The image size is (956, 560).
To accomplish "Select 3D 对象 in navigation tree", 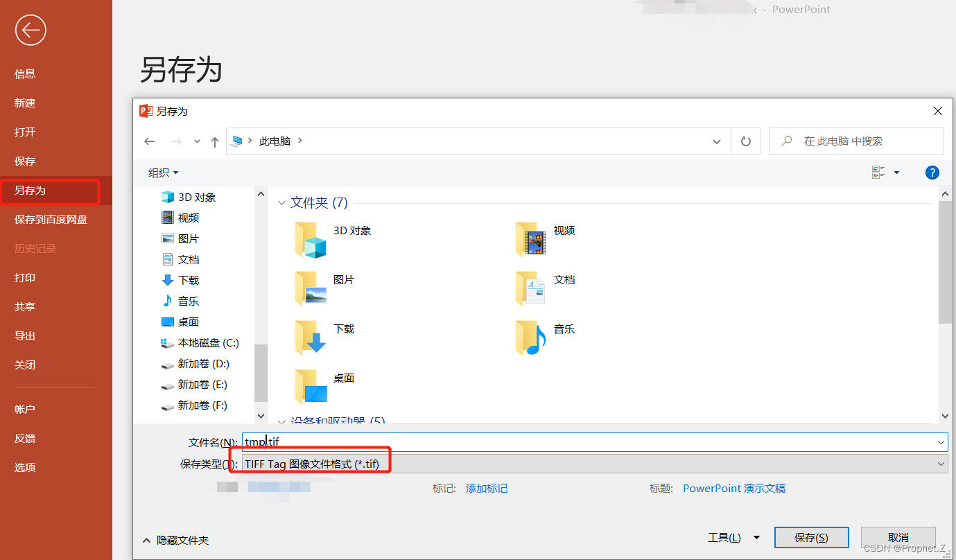I will [x=189, y=197].
